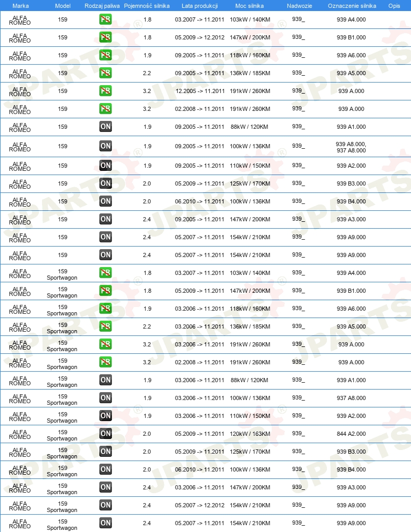
Task: Click diesel ON icon in Sportwagon 88kW row
Action: [106, 380]
